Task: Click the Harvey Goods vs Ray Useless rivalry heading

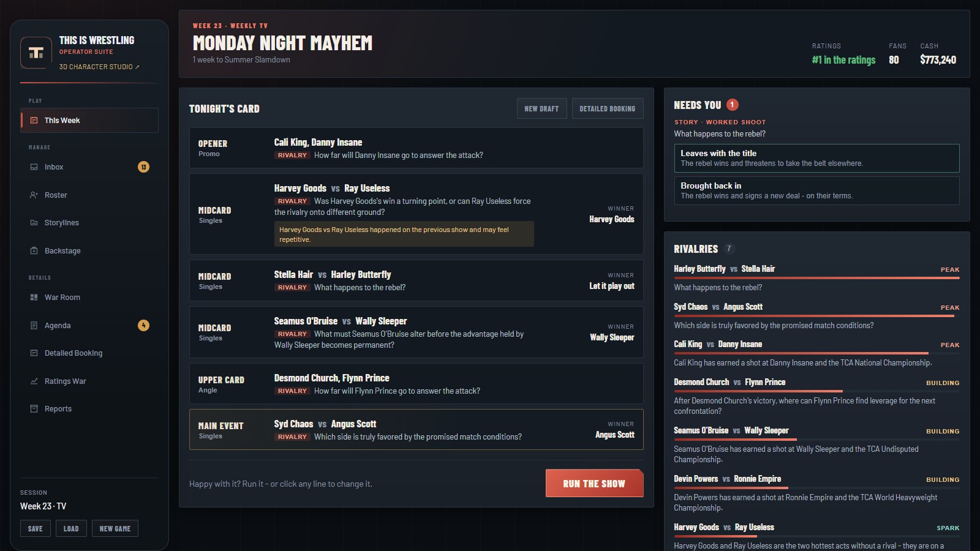Action: tap(724, 527)
